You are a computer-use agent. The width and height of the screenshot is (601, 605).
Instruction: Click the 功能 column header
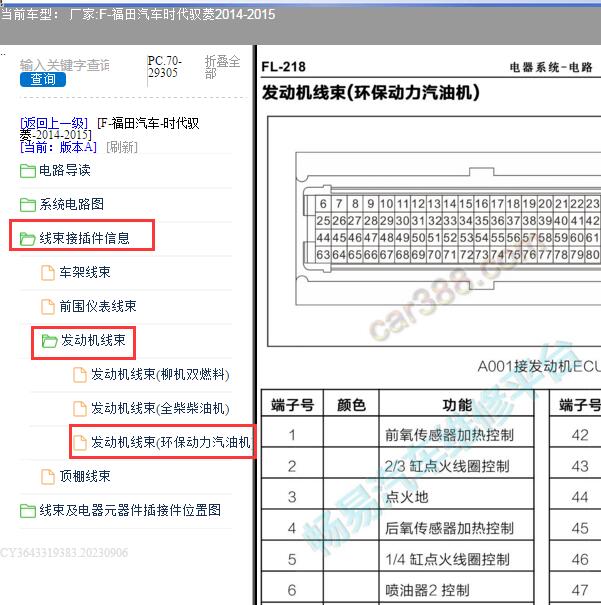tap(457, 405)
